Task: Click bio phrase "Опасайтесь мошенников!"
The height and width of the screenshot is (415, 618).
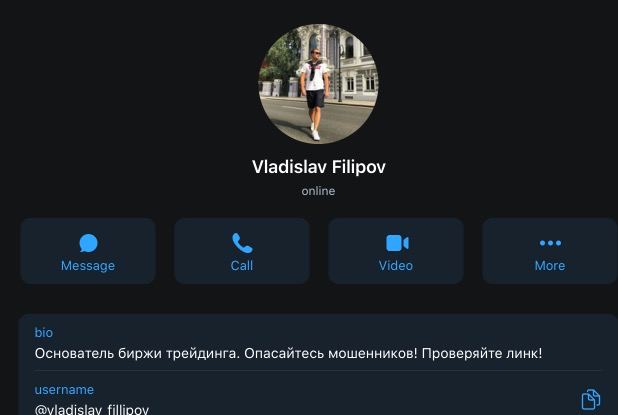Action: point(331,354)
